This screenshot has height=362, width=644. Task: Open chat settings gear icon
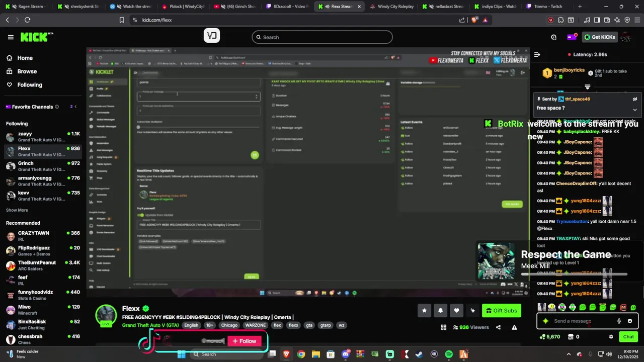pos(611,337)
